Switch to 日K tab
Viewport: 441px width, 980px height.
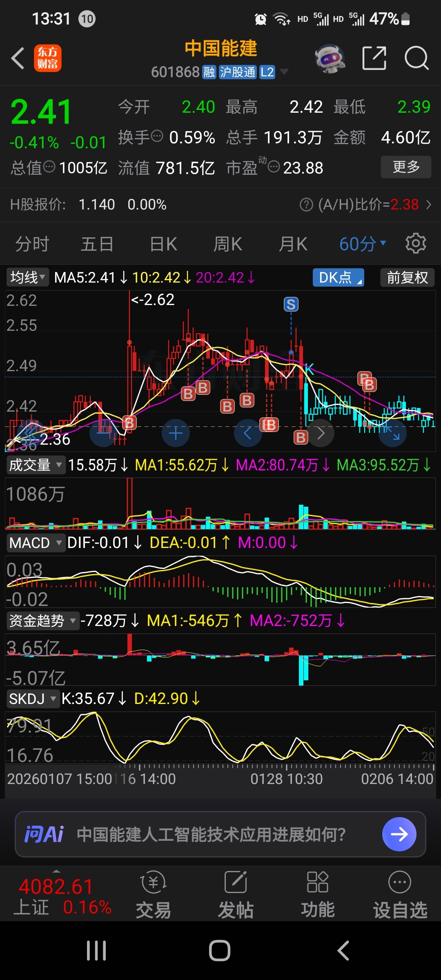163,244
